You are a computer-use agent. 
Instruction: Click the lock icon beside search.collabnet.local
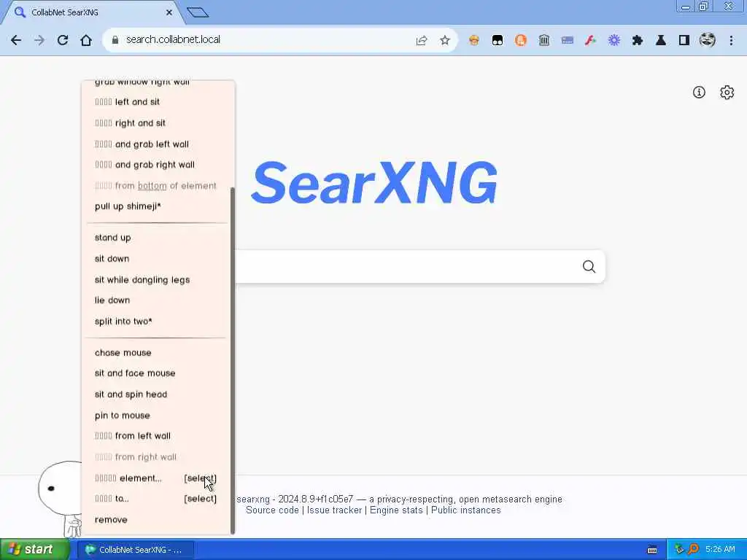[x=115, y=40]
